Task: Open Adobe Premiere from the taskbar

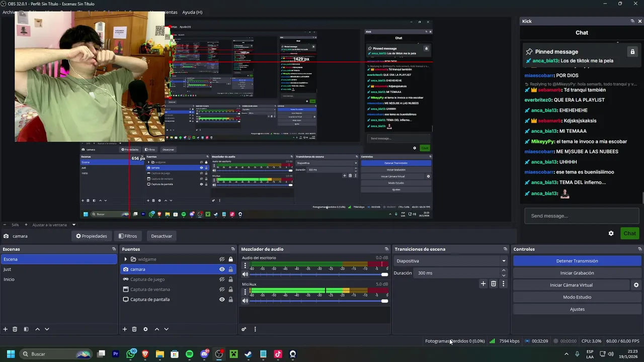Action: coord(116,354)
